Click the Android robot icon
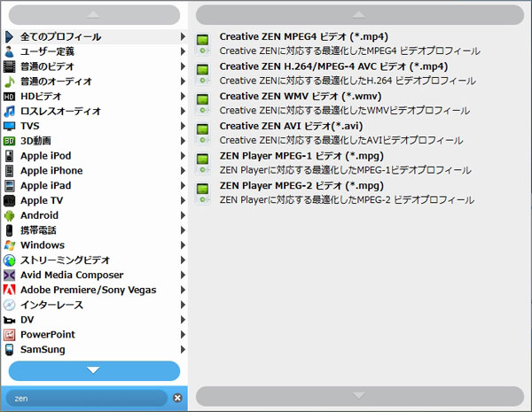This screenshot has height=412, width=532. pos(10,215)
